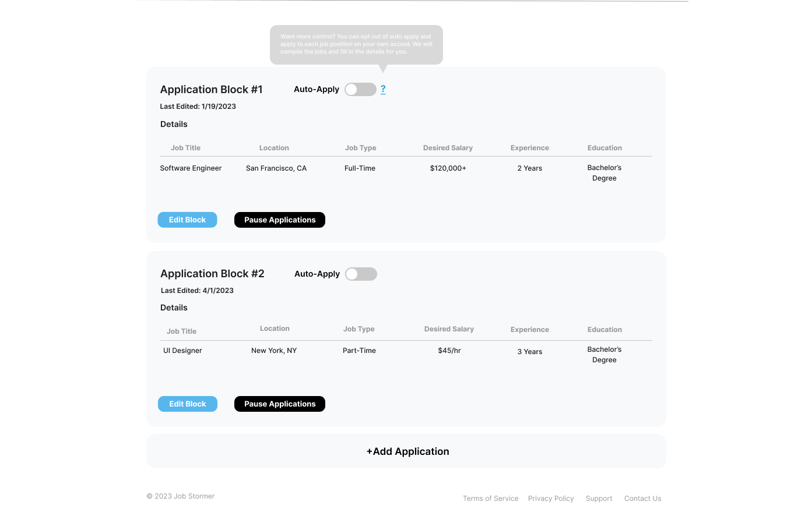812x530 pixels.
Task: Click the $45/hr desired salary value
Action: 449,351
